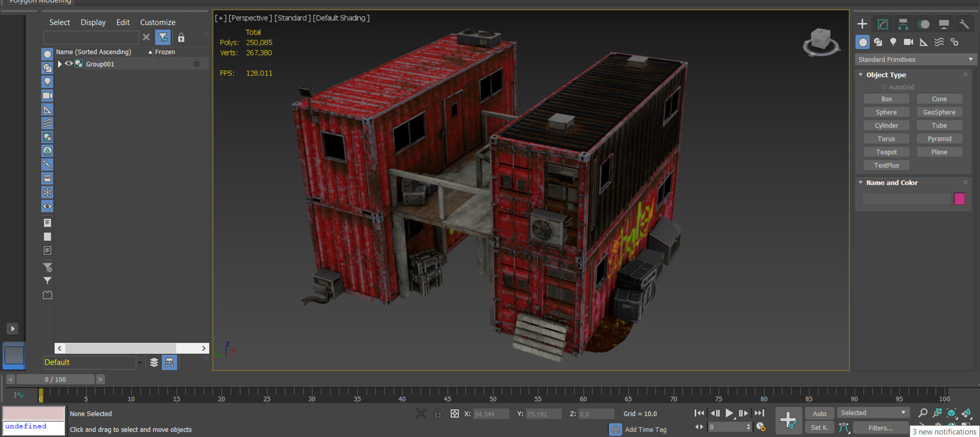Click the Display Containers box sidebar icon

pyautogui.click(x=47, y=179)
